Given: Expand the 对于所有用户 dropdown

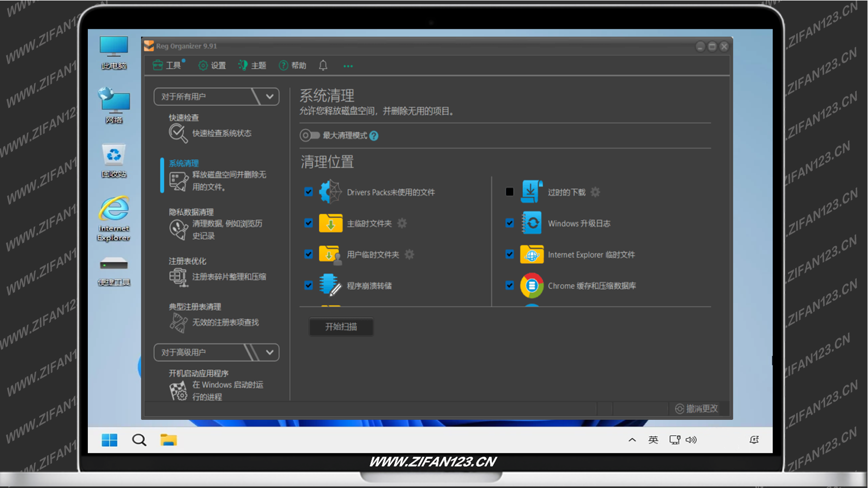Looking at the screenshot, I should (216, 97).
